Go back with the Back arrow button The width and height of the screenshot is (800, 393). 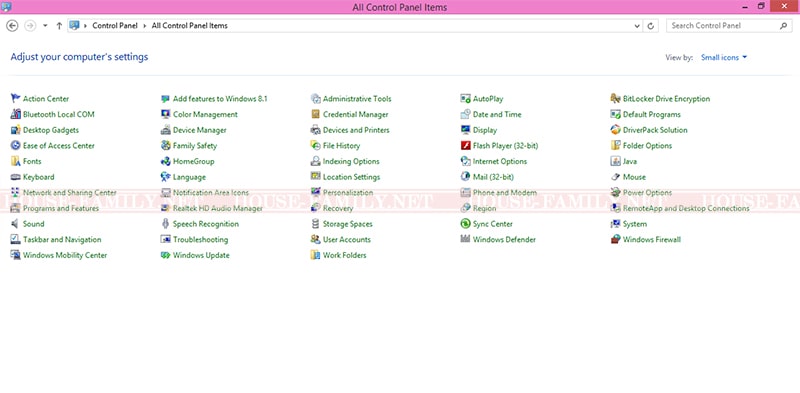(x=12, y=26)
